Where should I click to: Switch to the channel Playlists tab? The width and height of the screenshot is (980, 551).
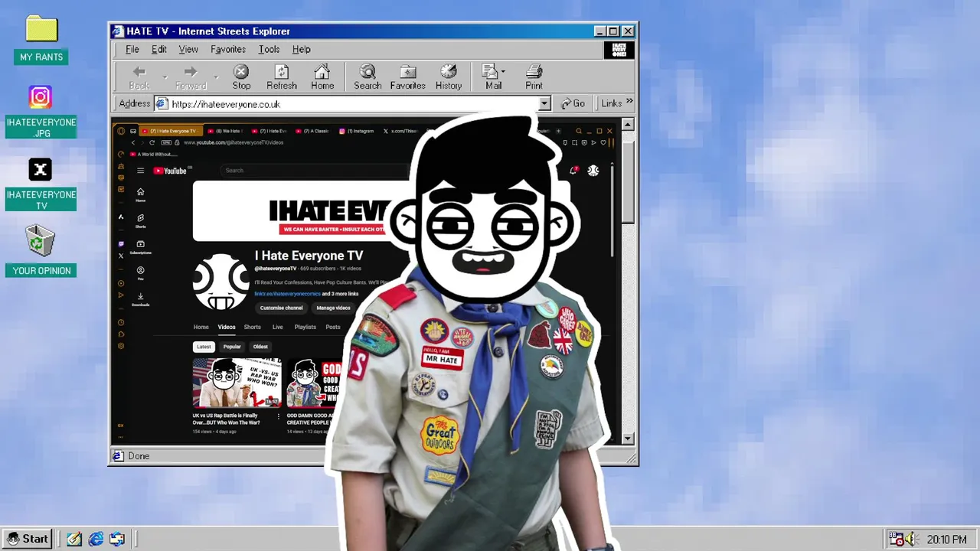pos(305,327)
